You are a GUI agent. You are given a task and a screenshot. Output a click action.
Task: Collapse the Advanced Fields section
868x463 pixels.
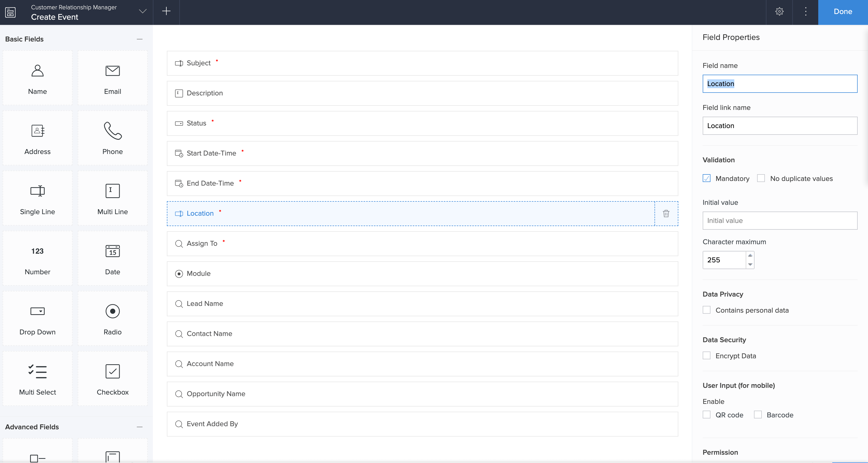[139, 427]
